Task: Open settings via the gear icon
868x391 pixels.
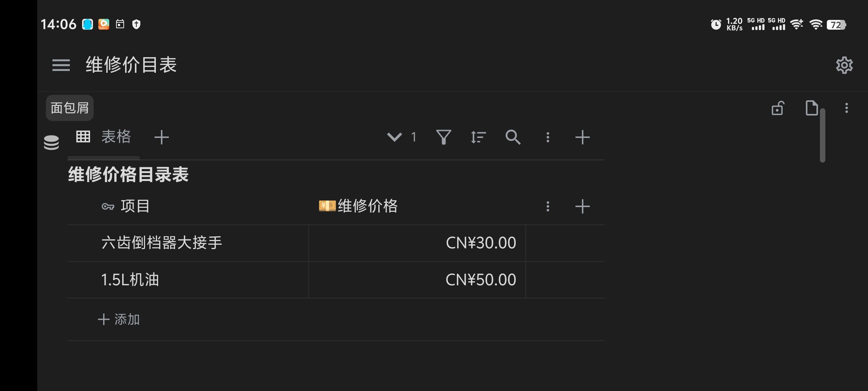Action: click(844, 65)
